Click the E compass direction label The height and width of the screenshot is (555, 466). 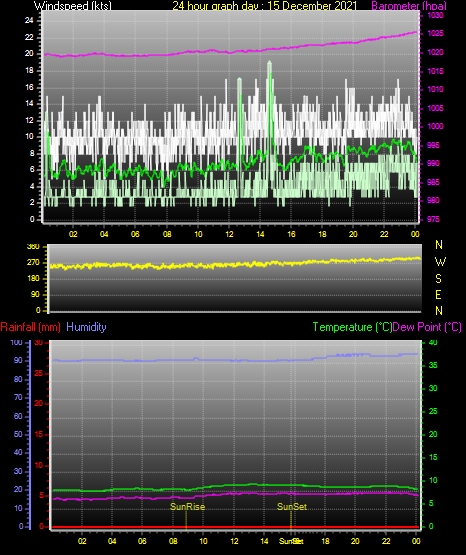coord(438,294)
